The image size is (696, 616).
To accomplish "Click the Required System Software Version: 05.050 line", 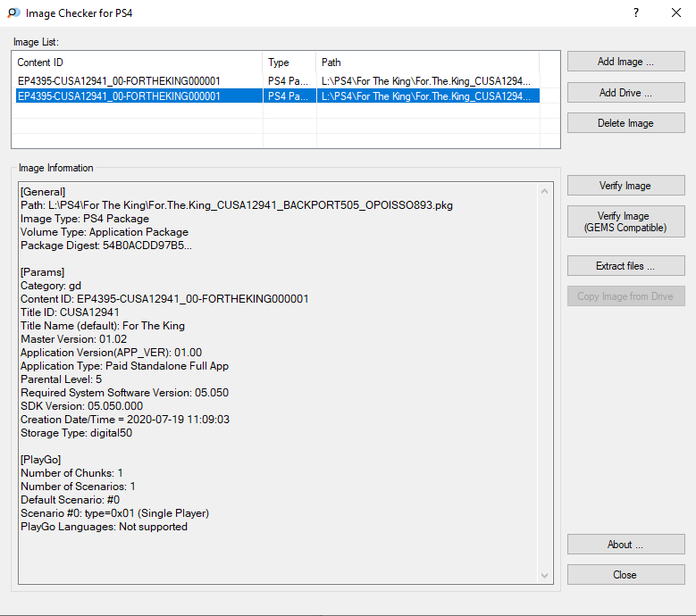I will click(x=124, y=393).
